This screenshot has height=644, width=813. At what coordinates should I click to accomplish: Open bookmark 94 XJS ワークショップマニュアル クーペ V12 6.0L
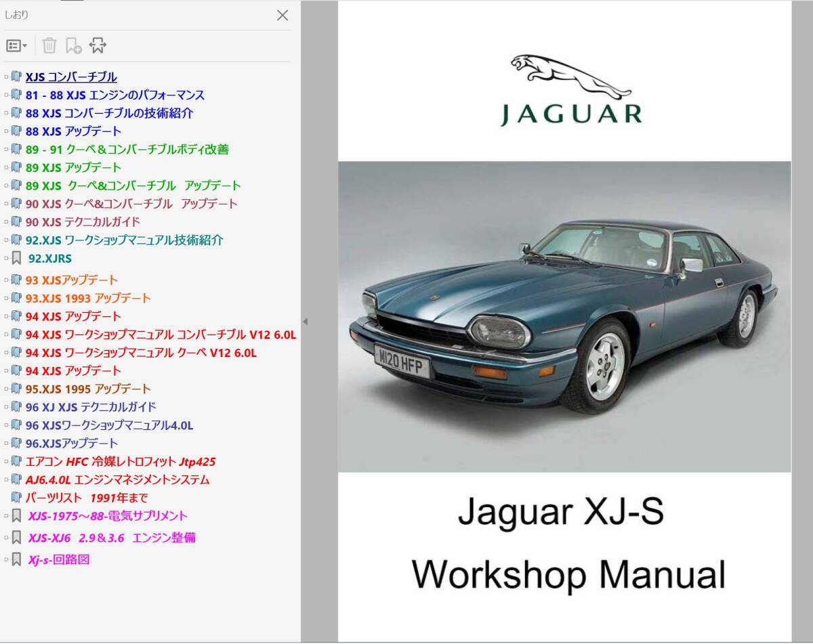pyautogui.click(x=141, y=353)
